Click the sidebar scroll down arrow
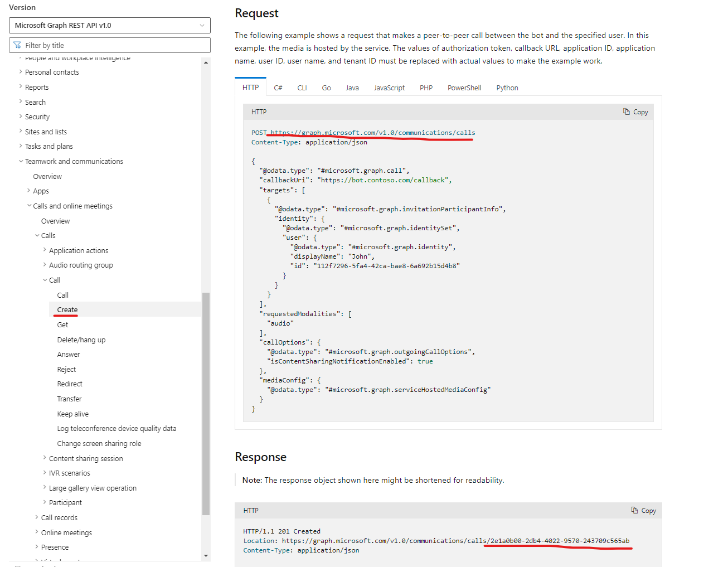Screen dimensions: 728x567 click(x=206, y=556)
